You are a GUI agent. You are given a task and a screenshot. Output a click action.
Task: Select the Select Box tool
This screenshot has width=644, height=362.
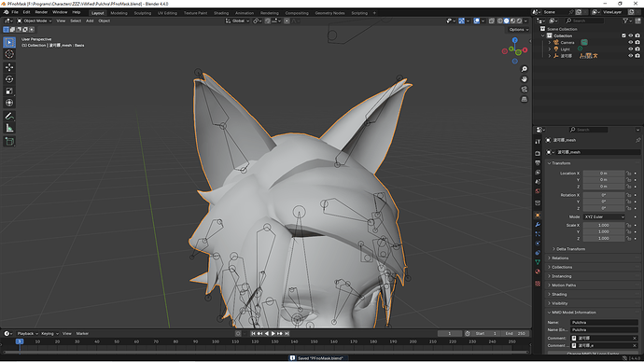(x=9, y=42)
